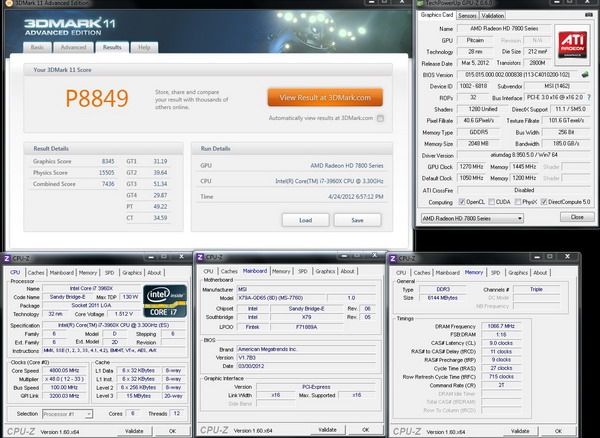Image resolution: width=600 pixels, height=438 pixels.
Task: Click the Z icon of the CPU-Z Mainboard window
Action: pyautogui.click(x=200, y=257)
